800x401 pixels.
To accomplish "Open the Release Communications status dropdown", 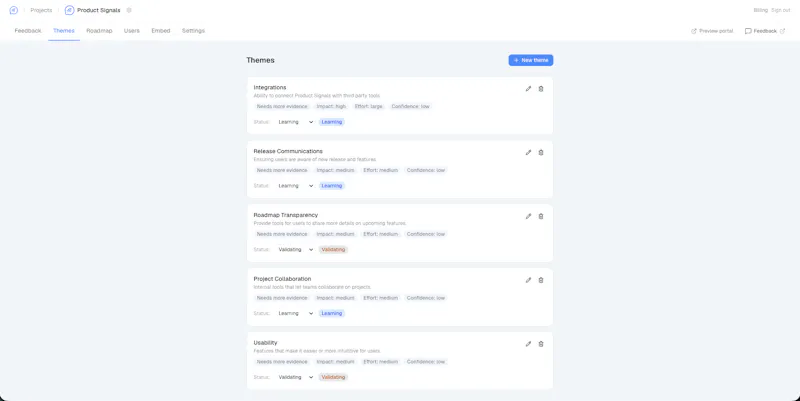I will click(295, 186).
